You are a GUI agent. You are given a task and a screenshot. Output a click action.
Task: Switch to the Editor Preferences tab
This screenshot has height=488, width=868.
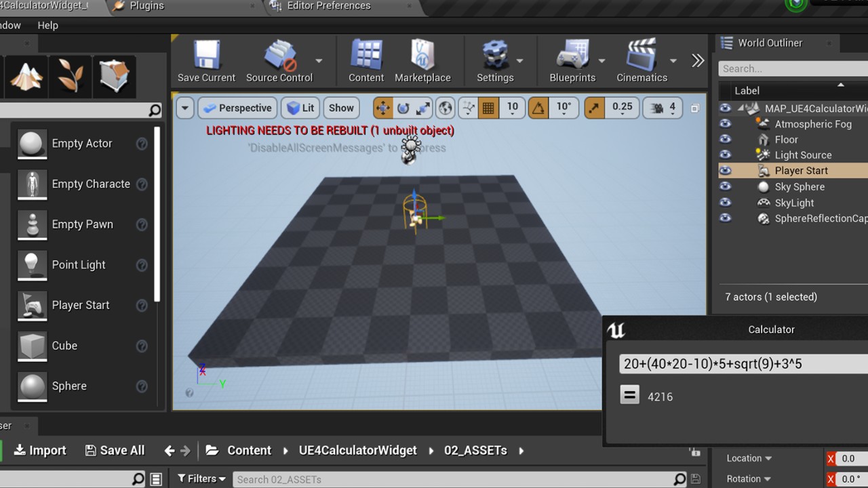click(x=329, y=6)
